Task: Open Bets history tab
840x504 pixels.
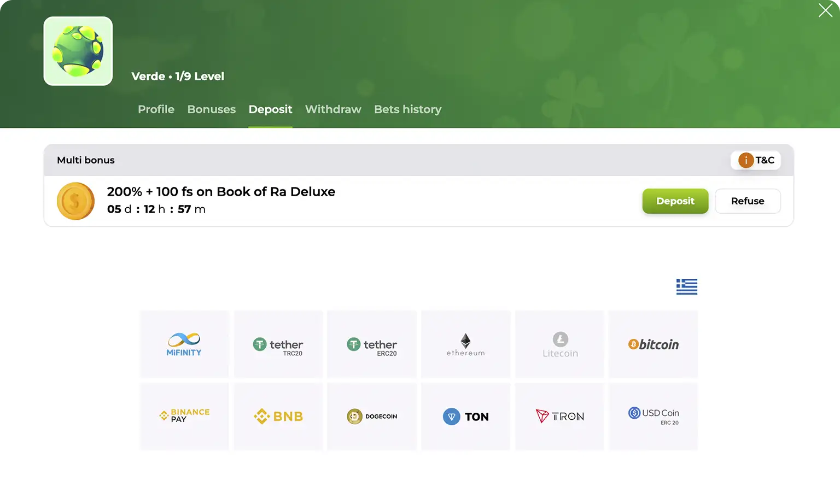Action: coord(407,109)
